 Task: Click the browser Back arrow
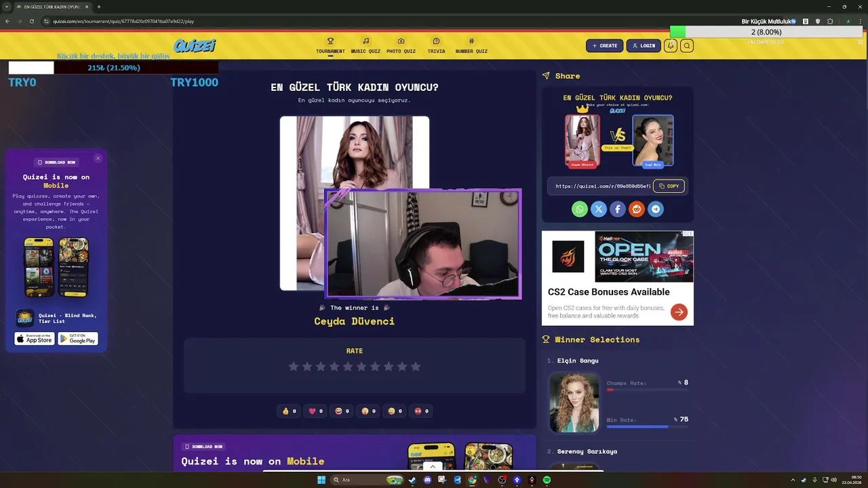pos(7,21)
